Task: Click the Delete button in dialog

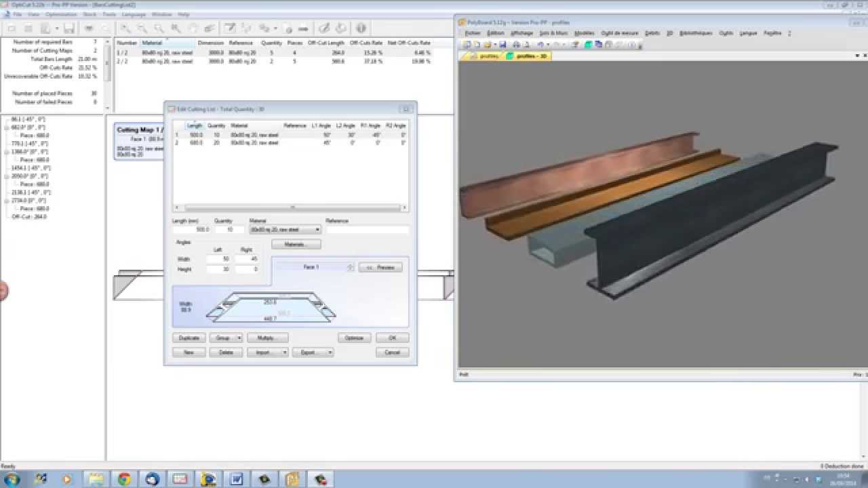Action: (x=226, y=352)
